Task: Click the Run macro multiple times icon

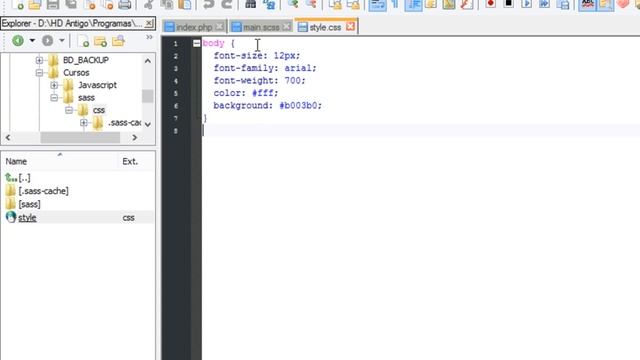Action: (x=544, y=4)
